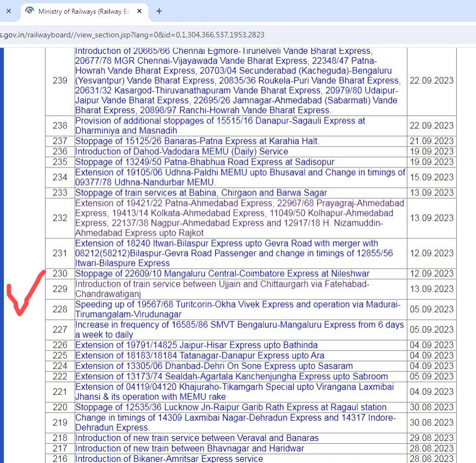
Task: Open Dahod-Vadodara MEMU Daily Service link
Action: point(182,152)
